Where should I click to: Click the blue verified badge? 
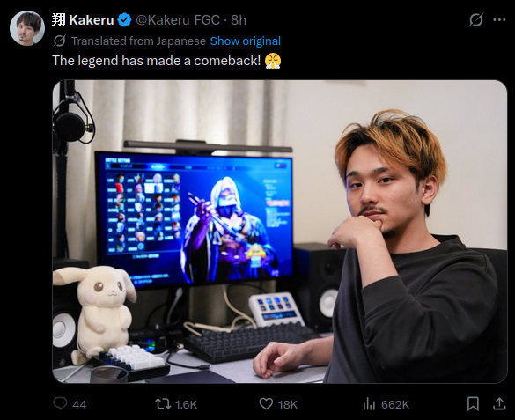tap(124, 20)
